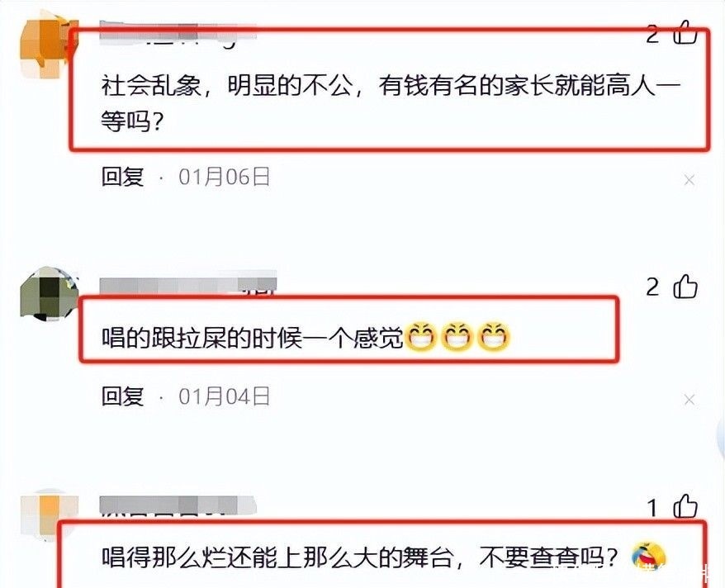Reply to the 01月04日 comment

(x=122, y=396)
